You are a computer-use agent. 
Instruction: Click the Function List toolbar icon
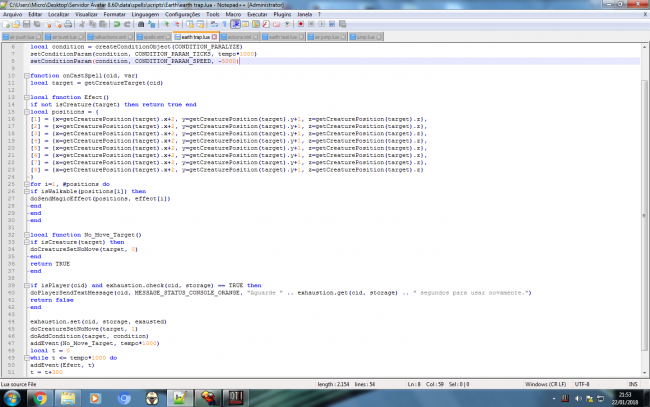(x=266, y=24)
